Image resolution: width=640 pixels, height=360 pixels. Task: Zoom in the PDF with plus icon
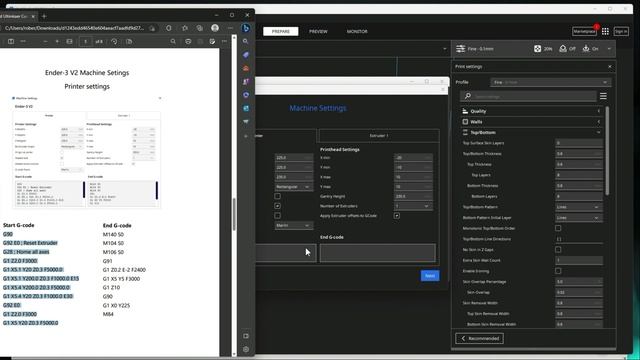tap(57, 41)
